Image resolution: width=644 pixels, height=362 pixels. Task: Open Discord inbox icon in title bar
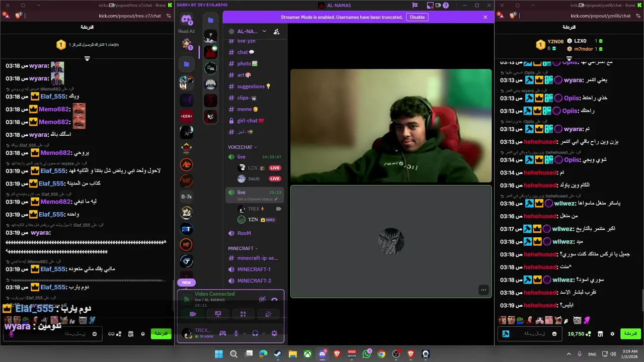click(x=430, y=6)
